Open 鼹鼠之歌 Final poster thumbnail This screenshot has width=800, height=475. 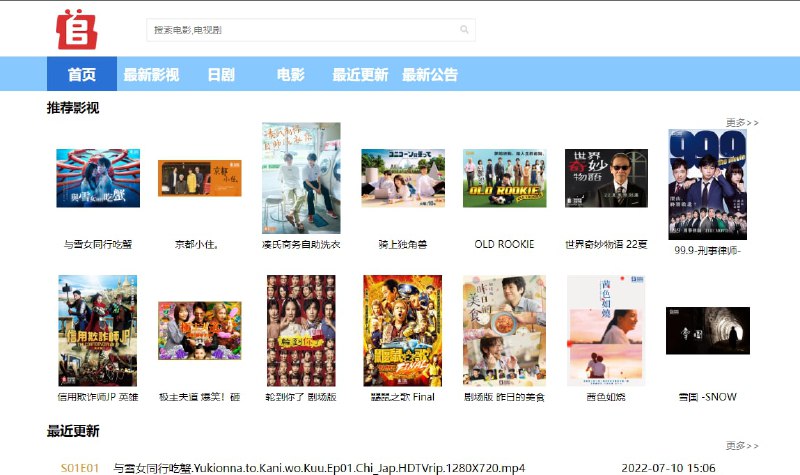(x=403, y=331)
